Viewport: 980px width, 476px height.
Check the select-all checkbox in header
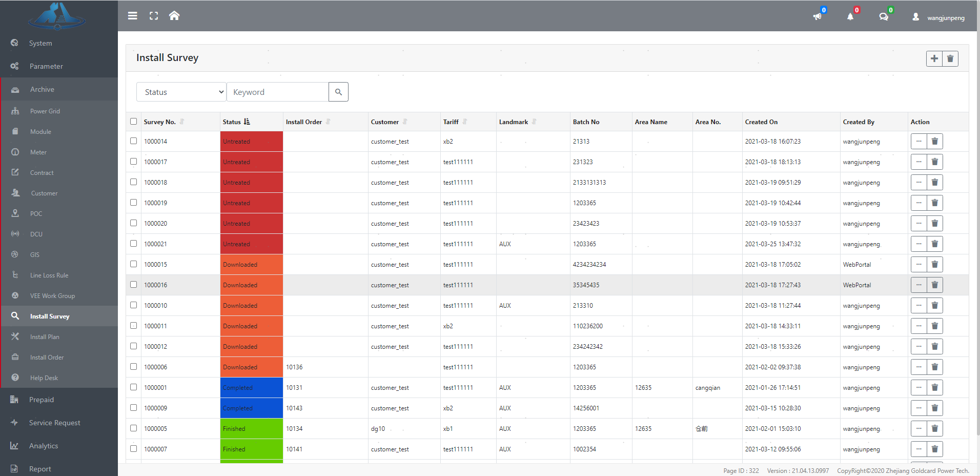click(134, 122)
